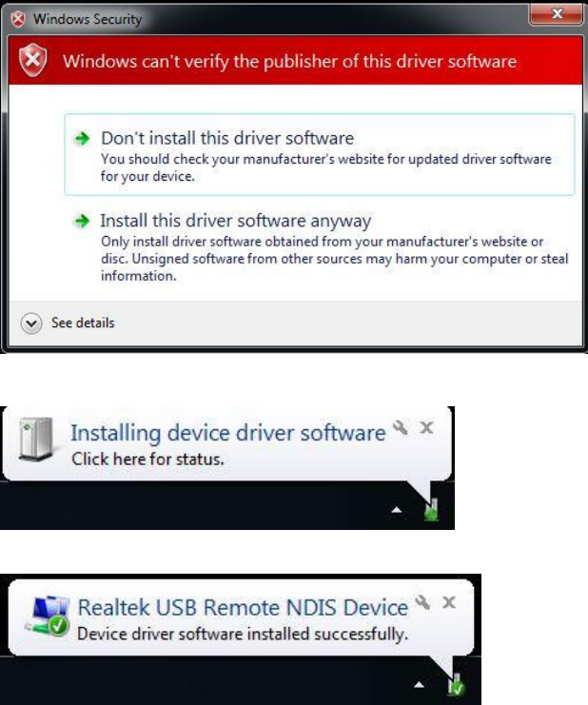This screenshot has height=705, width=588.
Task: Open Installing device driver software status
Action: click(x=228, y=433)
